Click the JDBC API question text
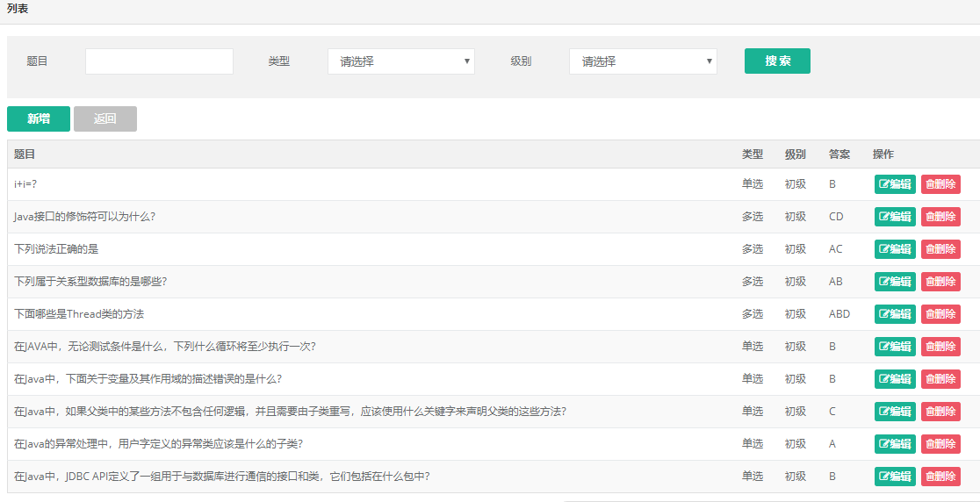Screen dimensions: 980x502 [222, 477]
